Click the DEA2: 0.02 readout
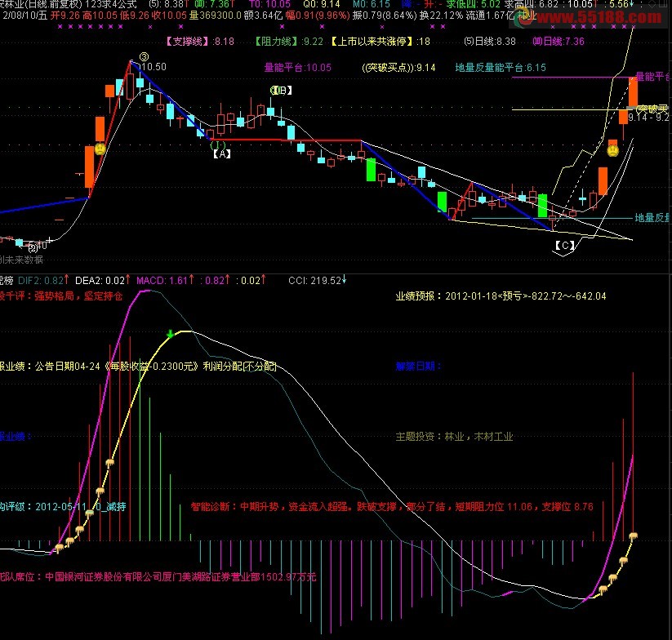Image resolution: width=672 pixels, height=640 pixels. (103, 281)
